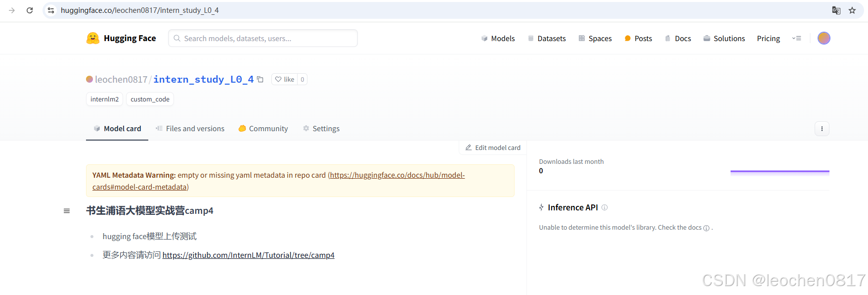Focus the search models input field
The width and height of the screenshot is (868, 295).
[263, 38]
